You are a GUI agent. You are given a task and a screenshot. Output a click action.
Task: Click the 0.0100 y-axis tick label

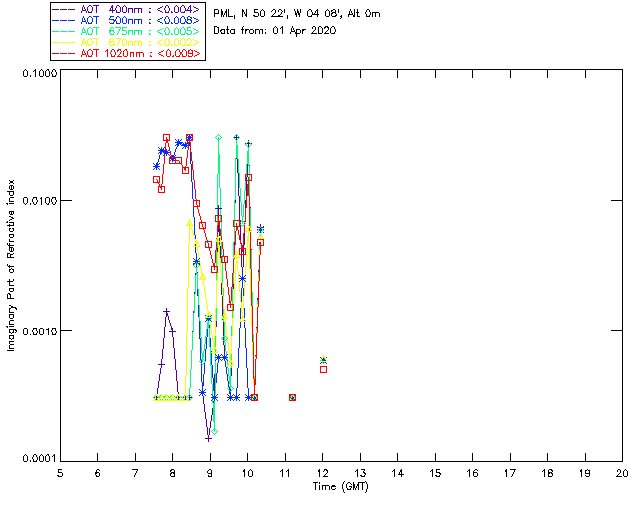click(37, 202)
